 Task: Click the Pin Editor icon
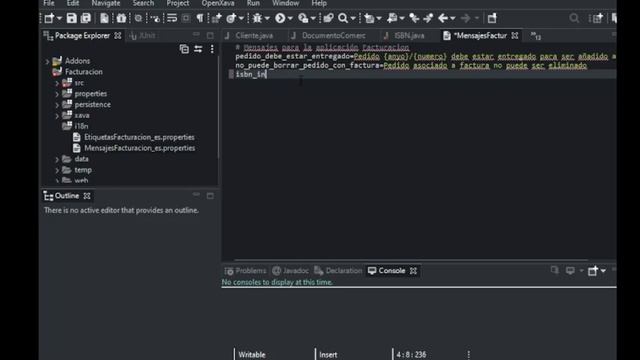tap(492, 18)
